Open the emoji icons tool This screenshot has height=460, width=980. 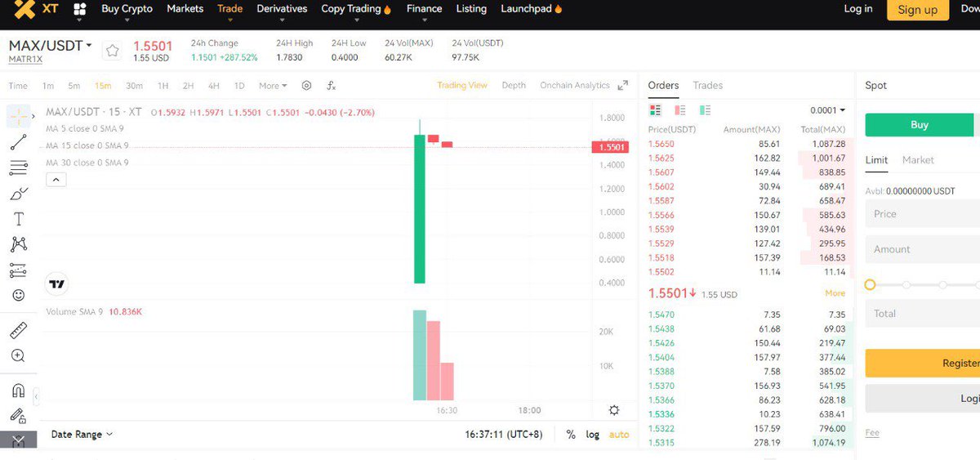click(x=18, y=295)
